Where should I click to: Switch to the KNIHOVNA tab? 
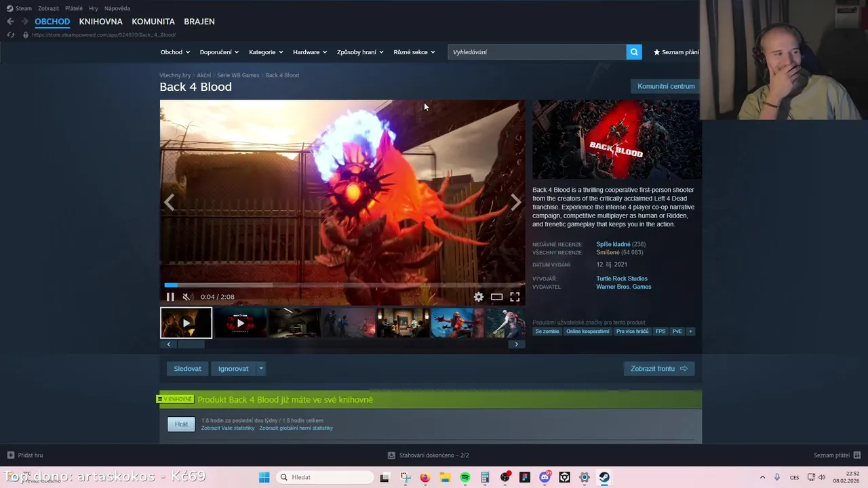pyautogui.click(x=100, y=22)
